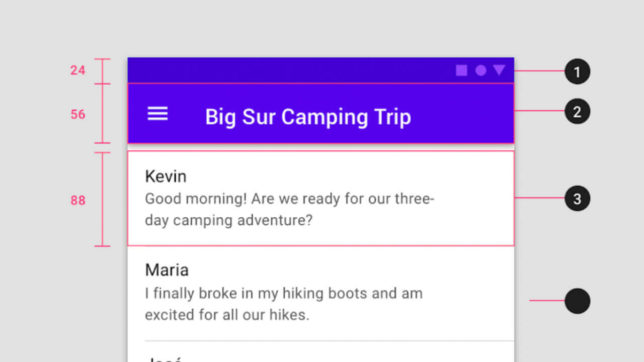644x362 pixels.
Task: Click the pink bracket beside the 88 label
Action: click(102, 199)
